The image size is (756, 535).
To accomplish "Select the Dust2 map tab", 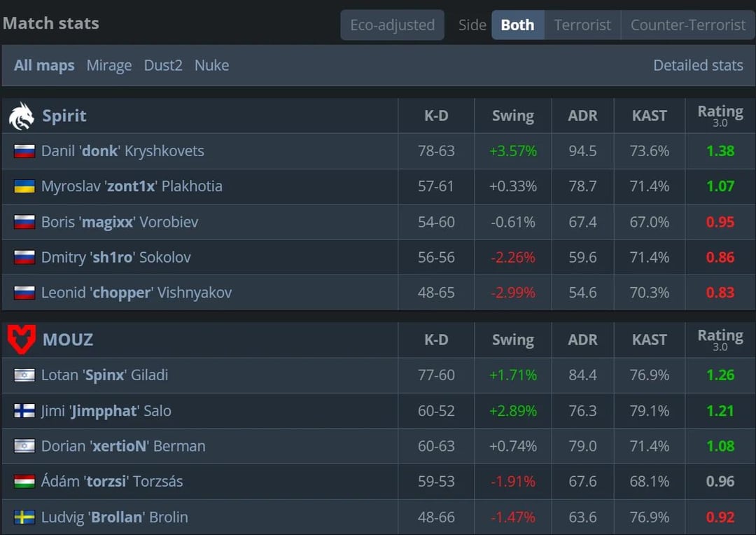I will [163, 66].
